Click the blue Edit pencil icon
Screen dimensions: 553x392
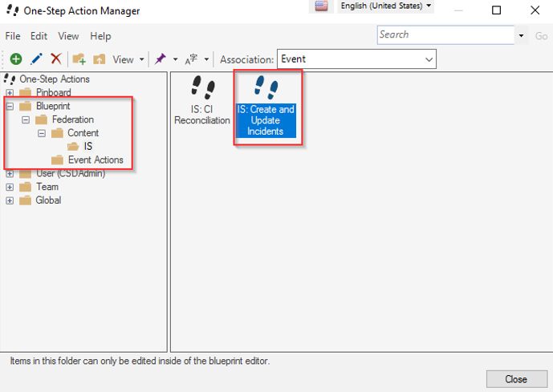(x=36, y=59)
